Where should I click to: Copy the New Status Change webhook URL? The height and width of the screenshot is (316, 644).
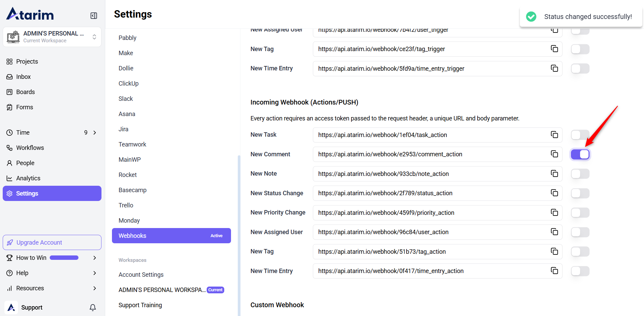pyautogui.click(x=554, y=193)
